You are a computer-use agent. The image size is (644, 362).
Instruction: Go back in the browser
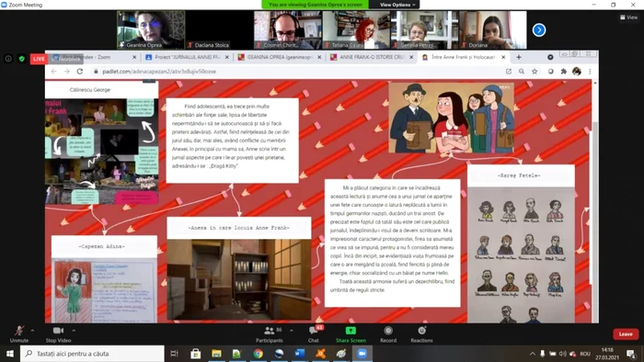click(x=53, y=72)
